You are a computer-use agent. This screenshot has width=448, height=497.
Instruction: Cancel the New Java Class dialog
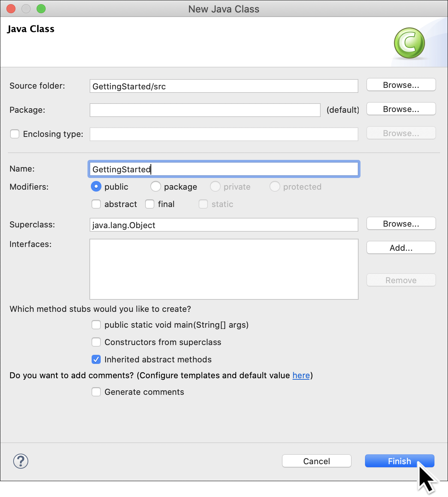tap(316, 461)
